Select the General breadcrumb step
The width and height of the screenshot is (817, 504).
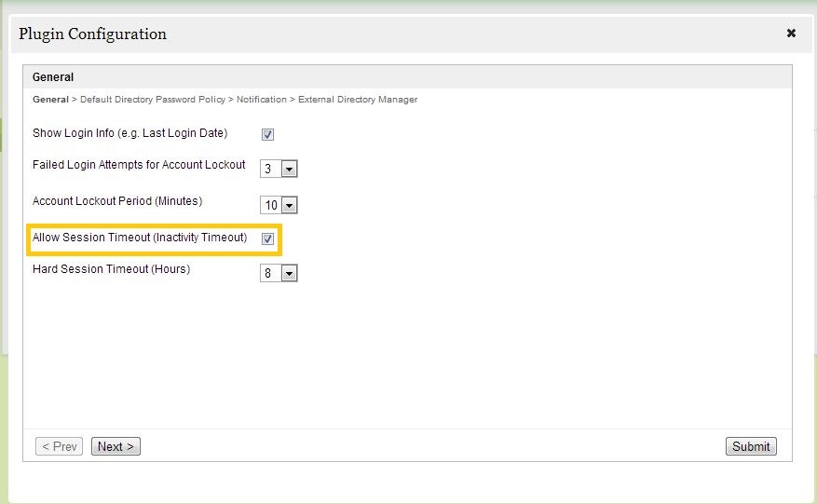(50, 99)
